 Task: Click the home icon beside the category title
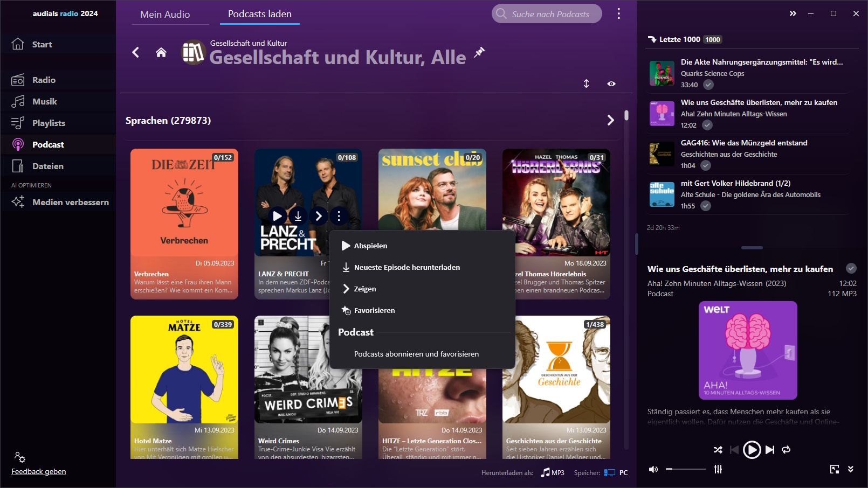point(161,52)
